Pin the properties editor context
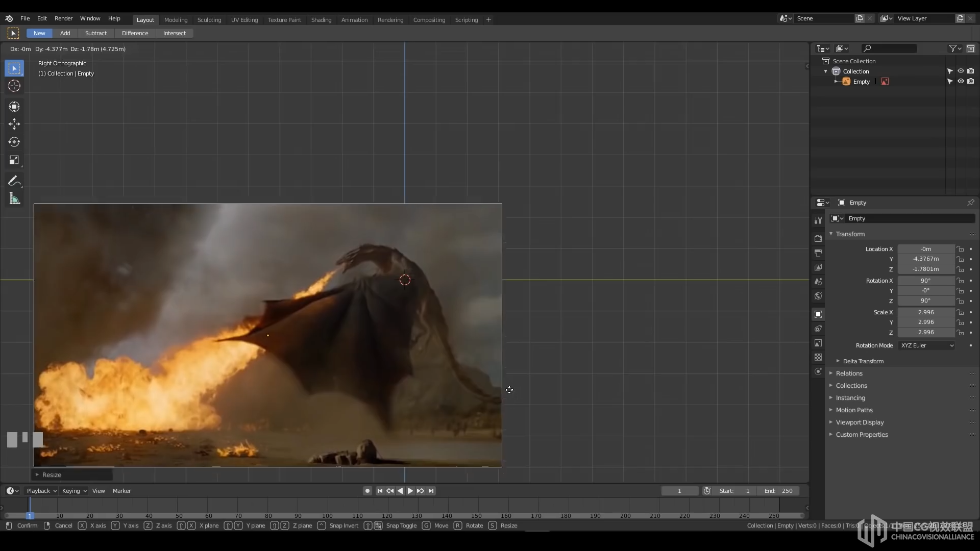Image resolution: width=980 pixels, height=551 pixels. tap(970, 203)
